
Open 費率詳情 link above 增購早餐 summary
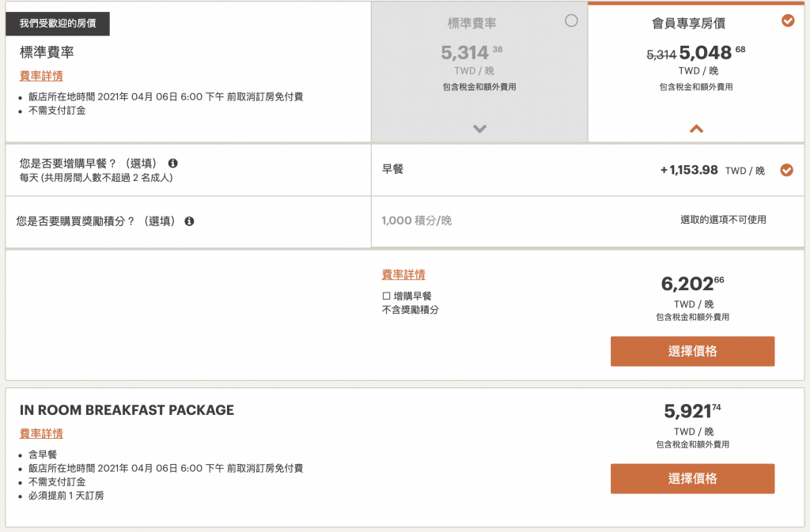403,274
